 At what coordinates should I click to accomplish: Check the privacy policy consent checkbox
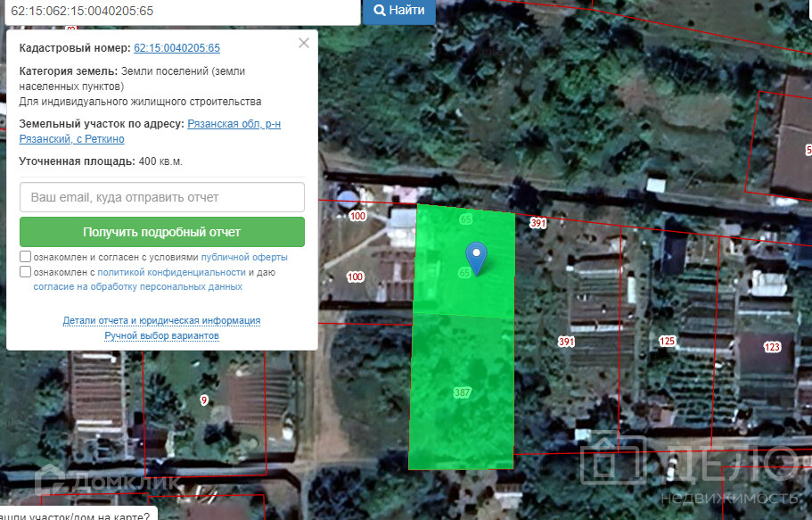pyautogui.click(x=25, y=272)
